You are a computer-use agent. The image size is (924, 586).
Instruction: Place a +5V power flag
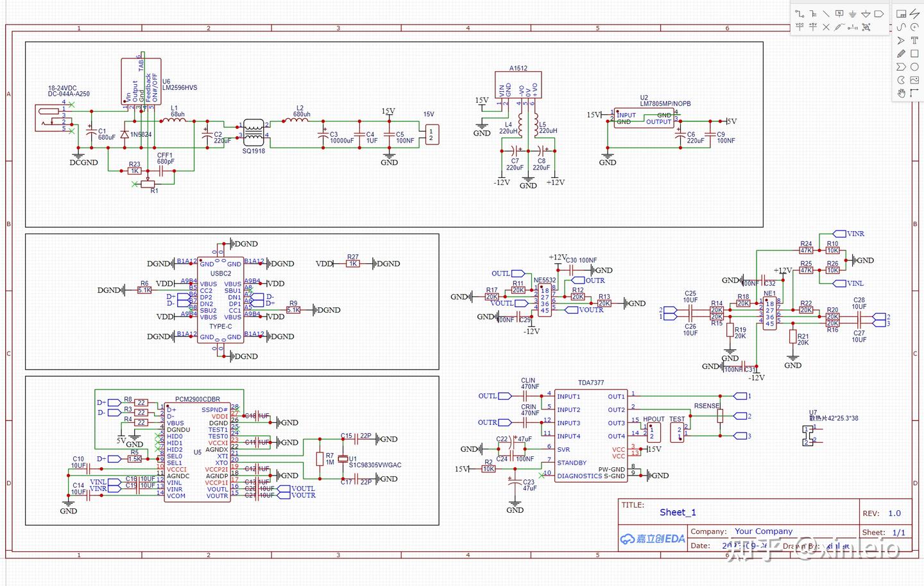(x=813, y=26)
